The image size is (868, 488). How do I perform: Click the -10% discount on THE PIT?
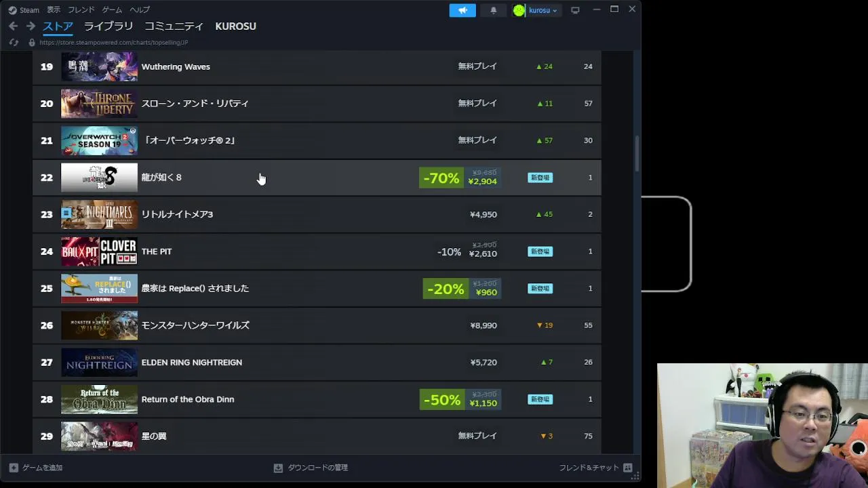pos(449,251)
